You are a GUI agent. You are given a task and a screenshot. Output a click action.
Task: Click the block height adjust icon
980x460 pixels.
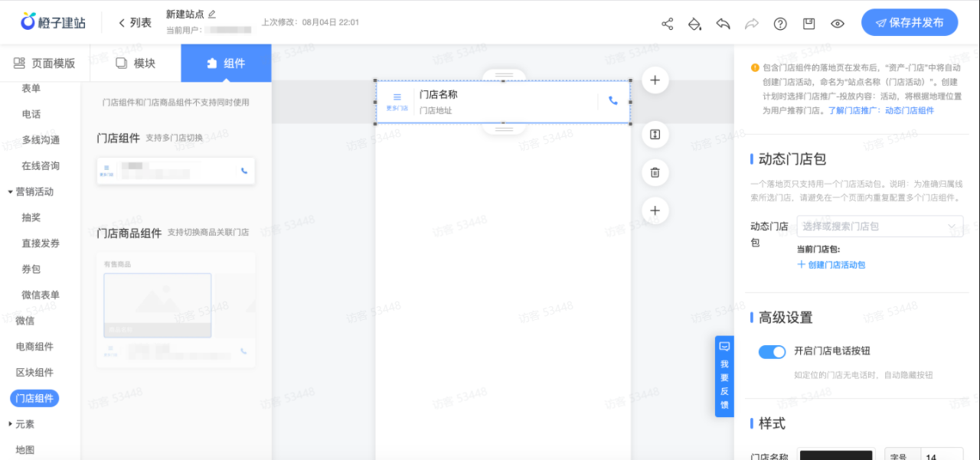tap(655, 135)
